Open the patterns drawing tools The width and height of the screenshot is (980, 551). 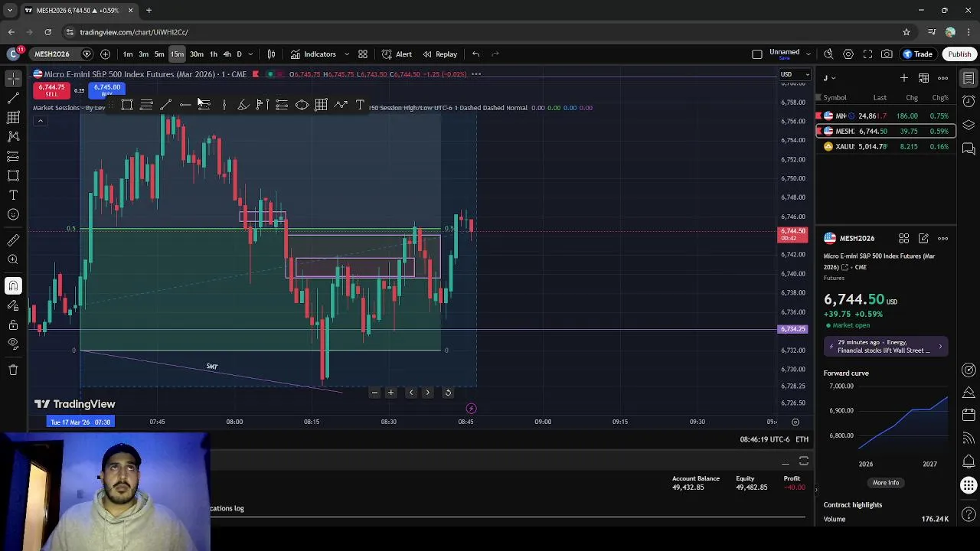[13, 136]
